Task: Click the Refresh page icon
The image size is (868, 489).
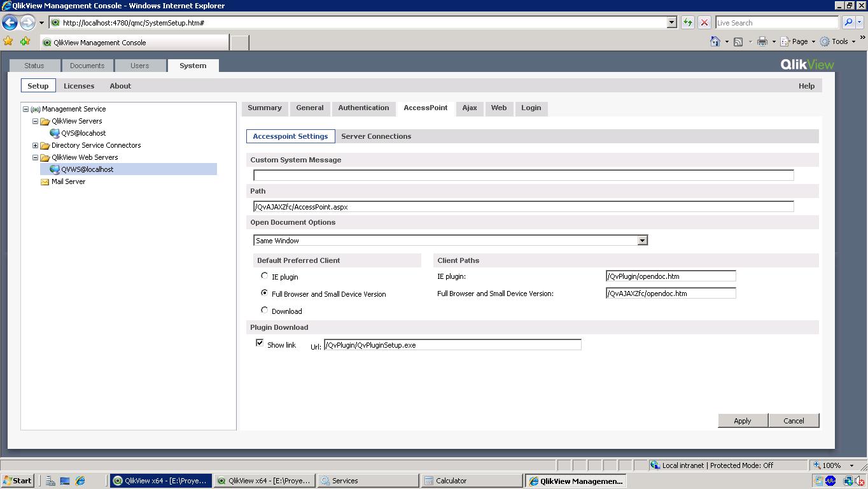Action: coord(687,22)
